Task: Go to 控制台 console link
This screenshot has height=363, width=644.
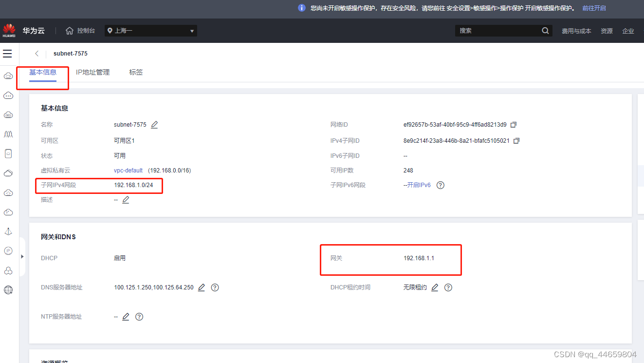Action: [x=86, y=31]
